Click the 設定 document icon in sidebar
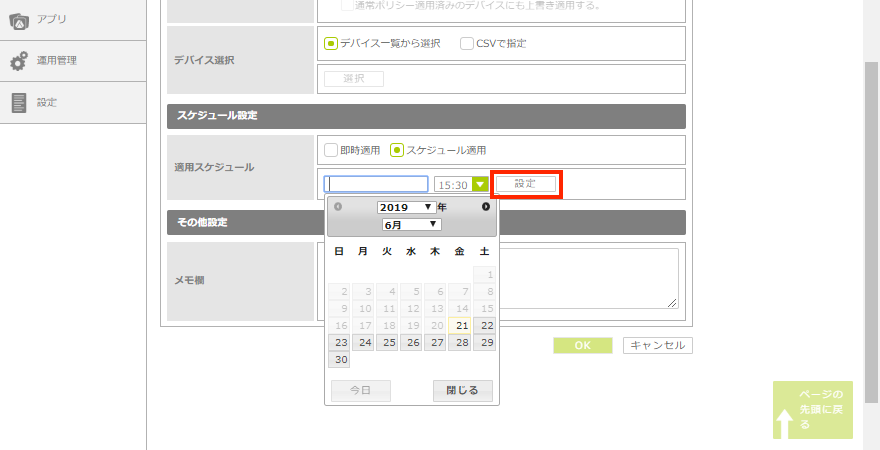The image size is (880, 450). (x=19, y=102)
